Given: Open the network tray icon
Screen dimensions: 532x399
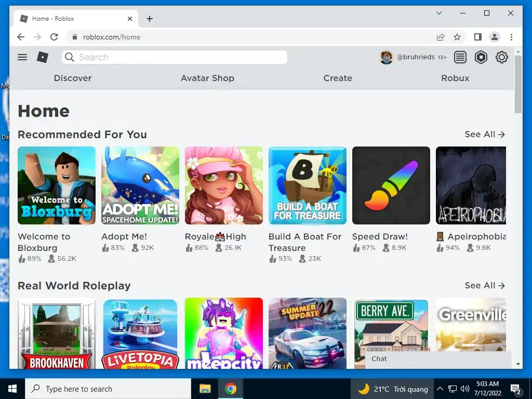Looking at the screenshot, I should click(x=453, y=389).
